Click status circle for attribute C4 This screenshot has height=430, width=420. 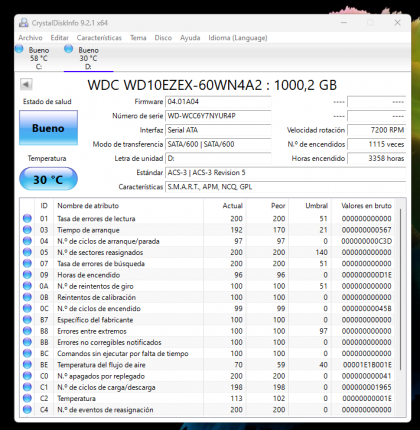click(x=27, y=410)
